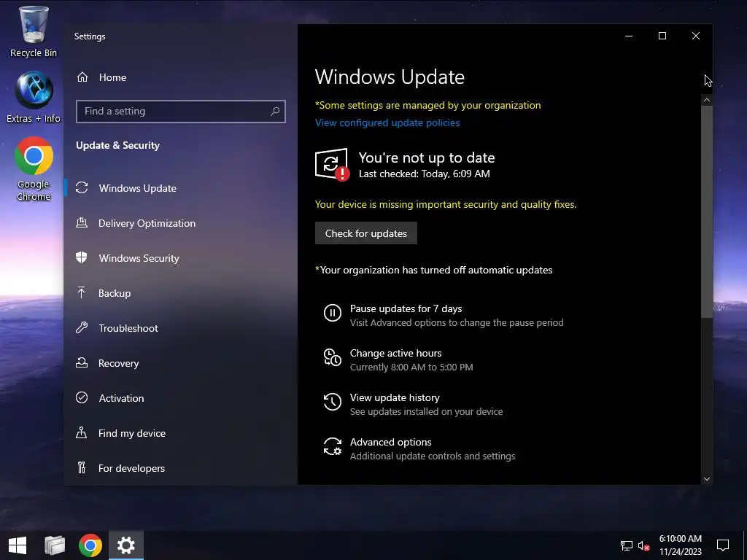Click the scrollbar down arrow in Windows Update
This screenshot has width=747, height=560.
[706, 479]
